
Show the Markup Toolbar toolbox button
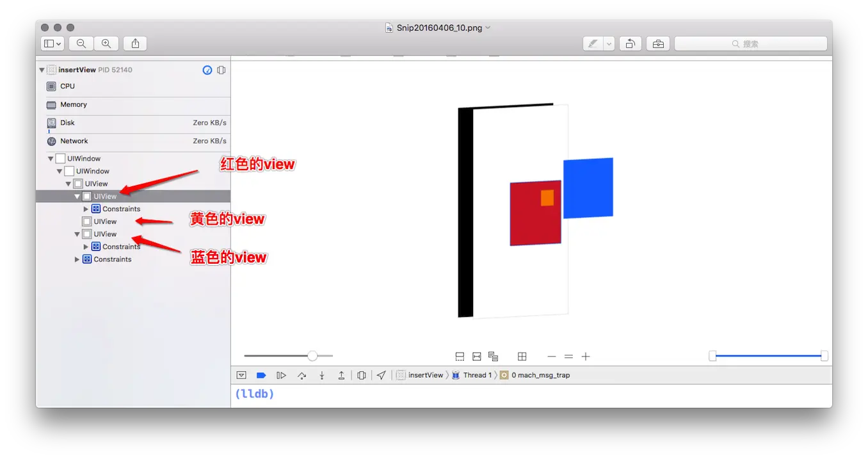coord(658,44)
